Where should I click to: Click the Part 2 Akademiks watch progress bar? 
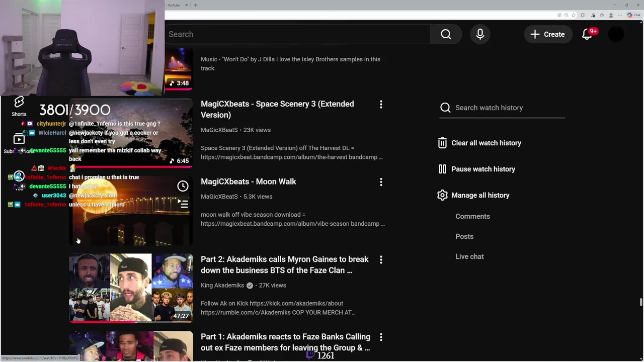[x=131, y=322]
